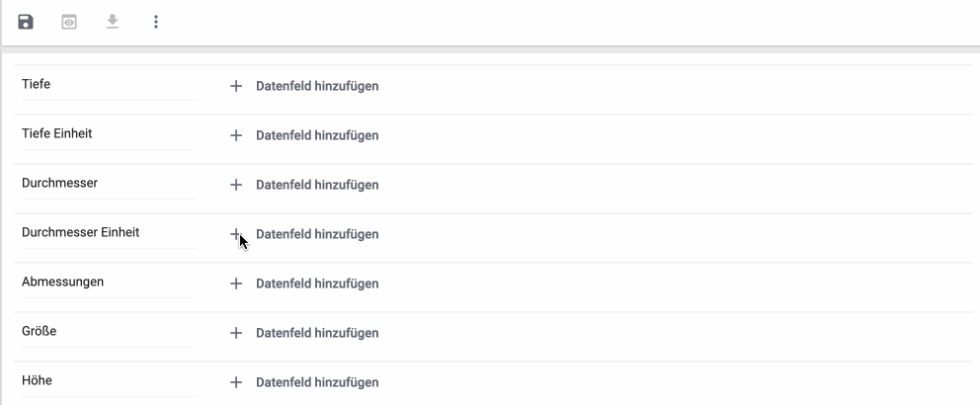Click plus icon in Durchmesser Einheit row
This screenshot has width=980, height=405.
coord(236,234)
